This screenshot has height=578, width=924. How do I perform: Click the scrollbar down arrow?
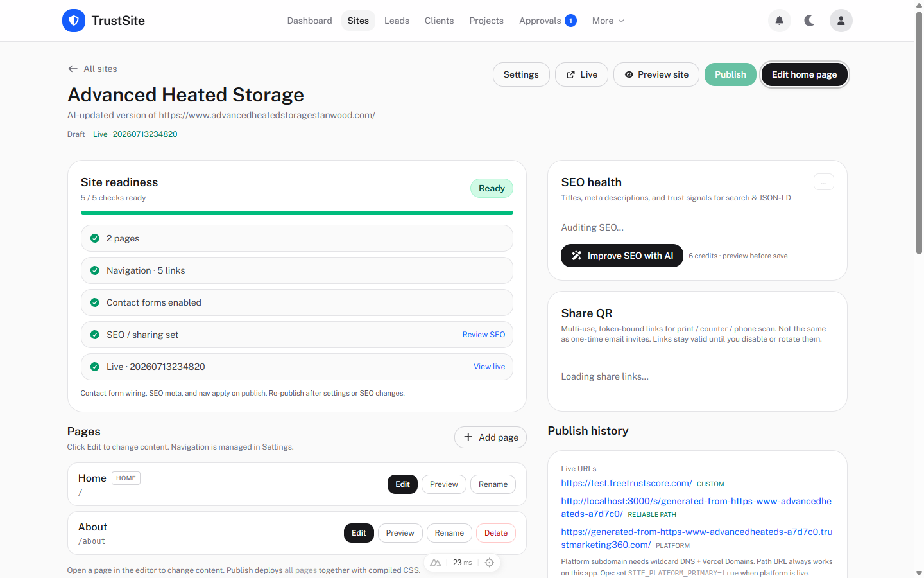(919, 573)
